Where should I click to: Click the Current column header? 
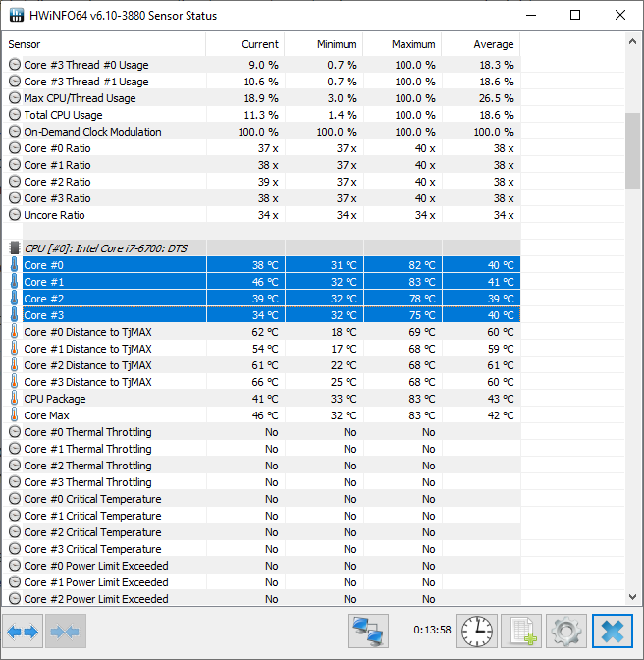click(x=245, y=44)
